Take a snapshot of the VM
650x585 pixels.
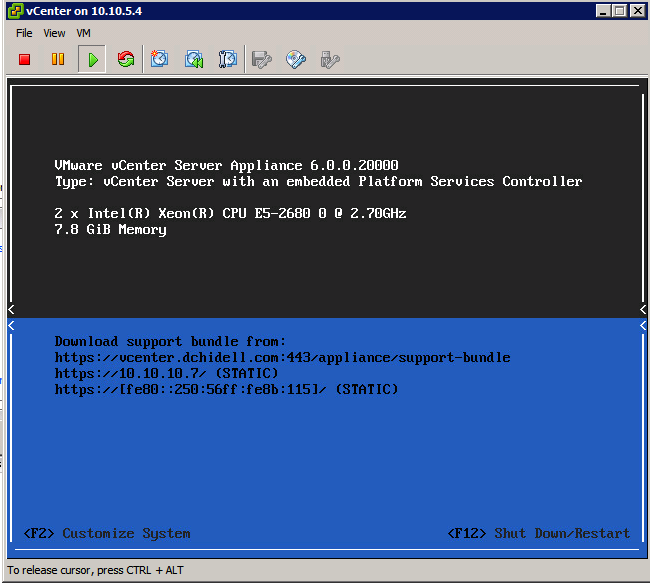click(159, 59)
